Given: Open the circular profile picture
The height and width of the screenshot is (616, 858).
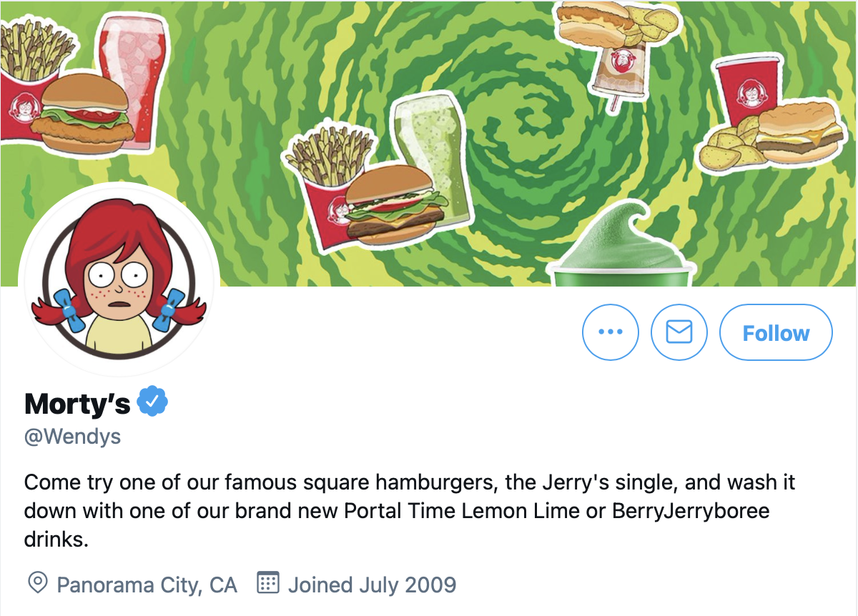Looking at the screenshot, I should click(x=119, y=279).
